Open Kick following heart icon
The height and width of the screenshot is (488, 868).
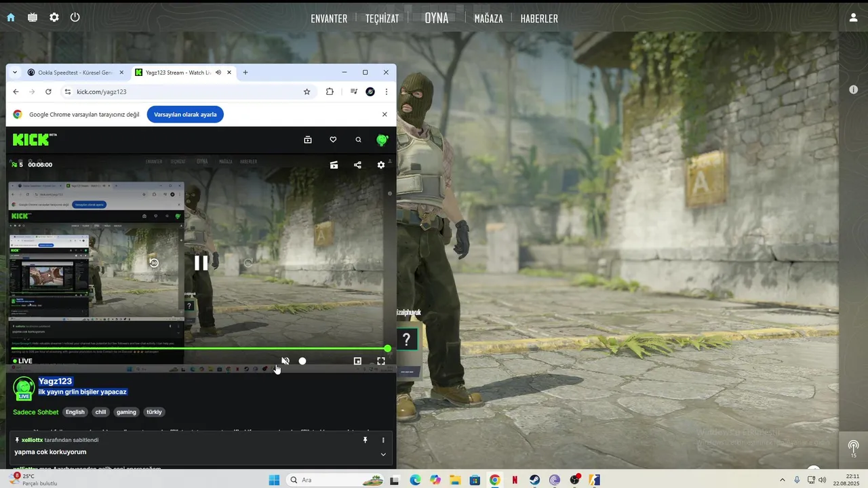tap(333, 140)
